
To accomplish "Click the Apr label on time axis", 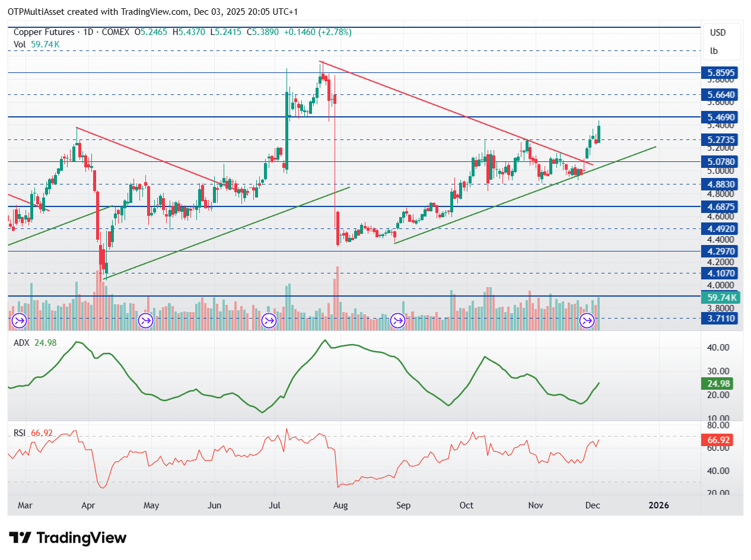I will (x=88, y=505).
